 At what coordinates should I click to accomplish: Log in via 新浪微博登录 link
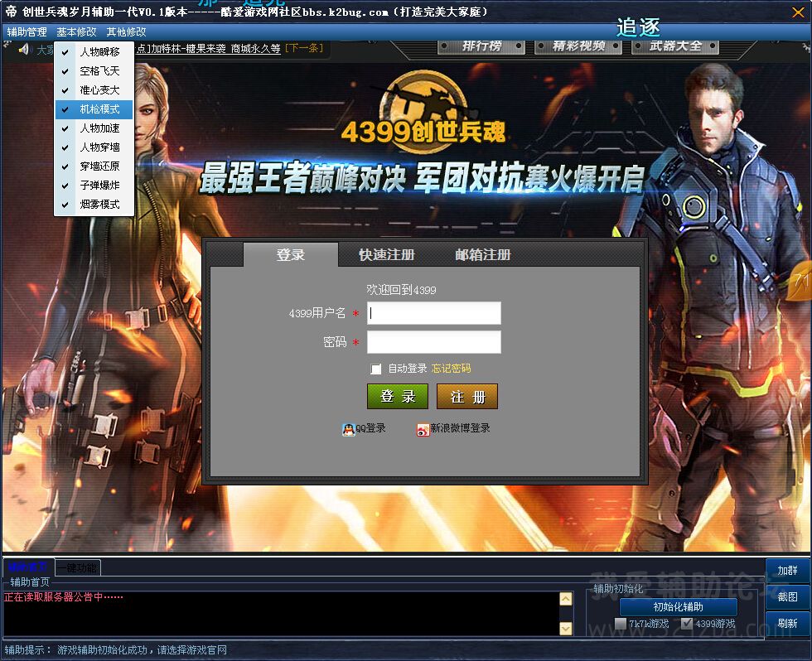(x=460, y=428)
